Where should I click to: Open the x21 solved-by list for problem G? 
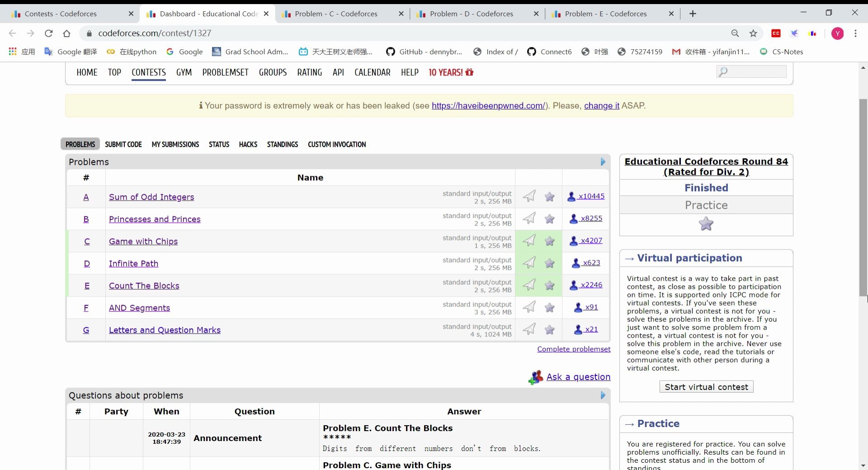point(586,329)
